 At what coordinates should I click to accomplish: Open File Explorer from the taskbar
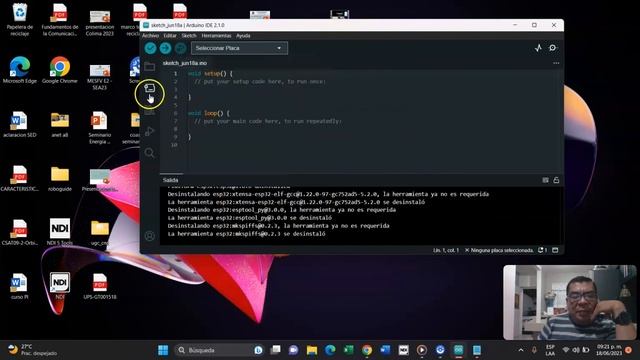(312, 350)
